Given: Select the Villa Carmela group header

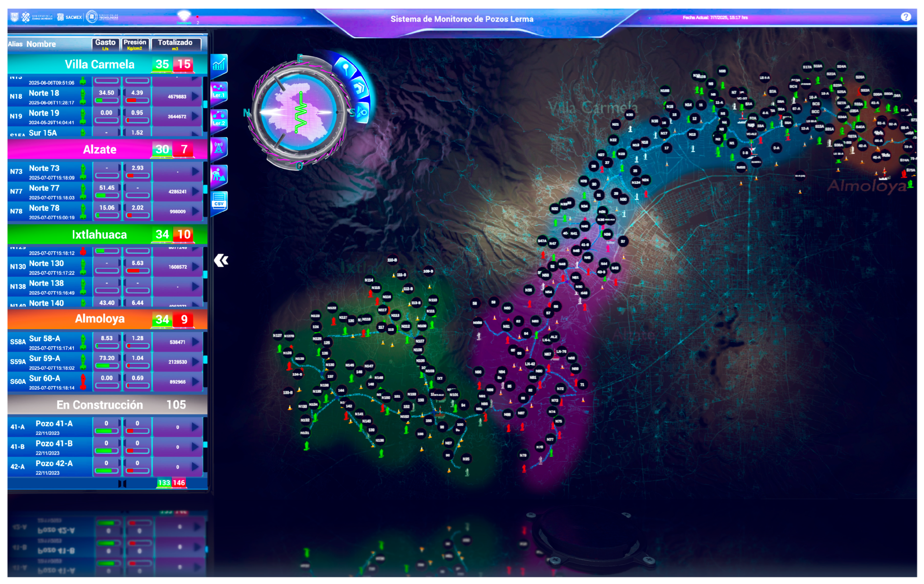Looking at the screenshot, I should (x=100, y=64).
